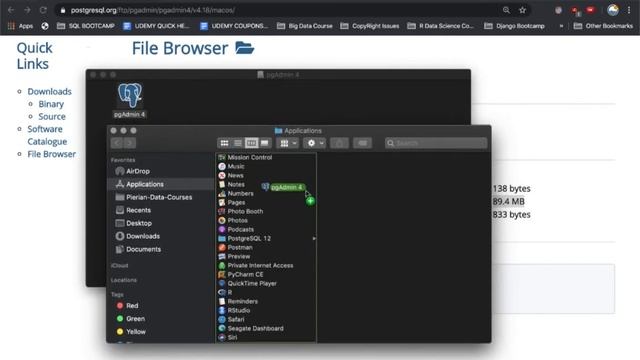This screenshot has height=360, width=640.
Task: Open the Source quick link
Action: (52, 116)
